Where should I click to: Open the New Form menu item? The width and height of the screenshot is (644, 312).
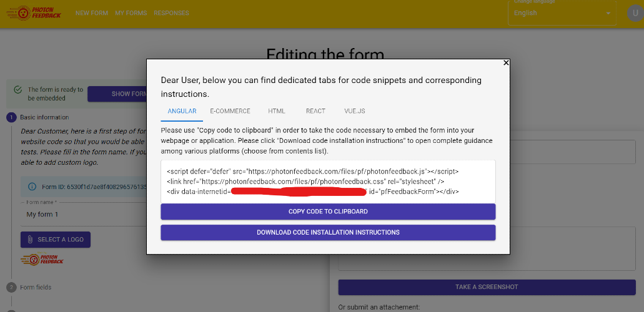coord(92,13)
